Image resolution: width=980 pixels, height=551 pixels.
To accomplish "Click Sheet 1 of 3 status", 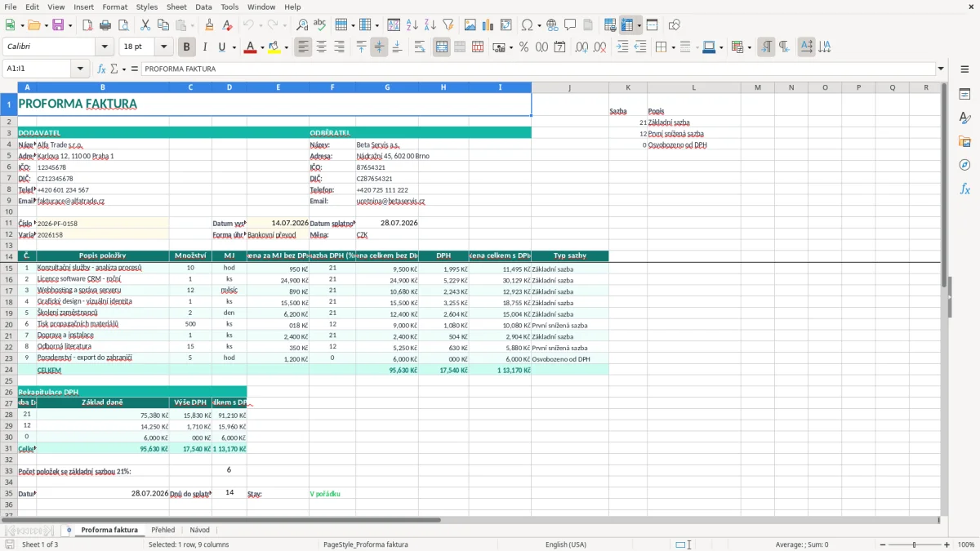I will (40, 544).
